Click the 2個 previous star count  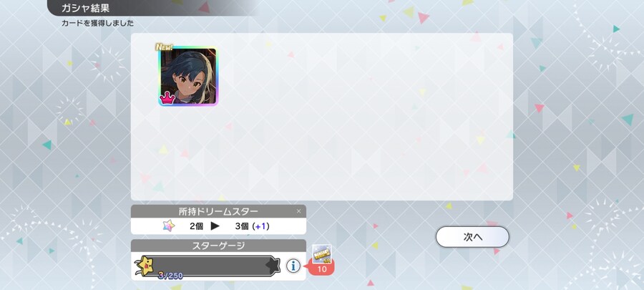pyautogui.click(x=196, y=226)
